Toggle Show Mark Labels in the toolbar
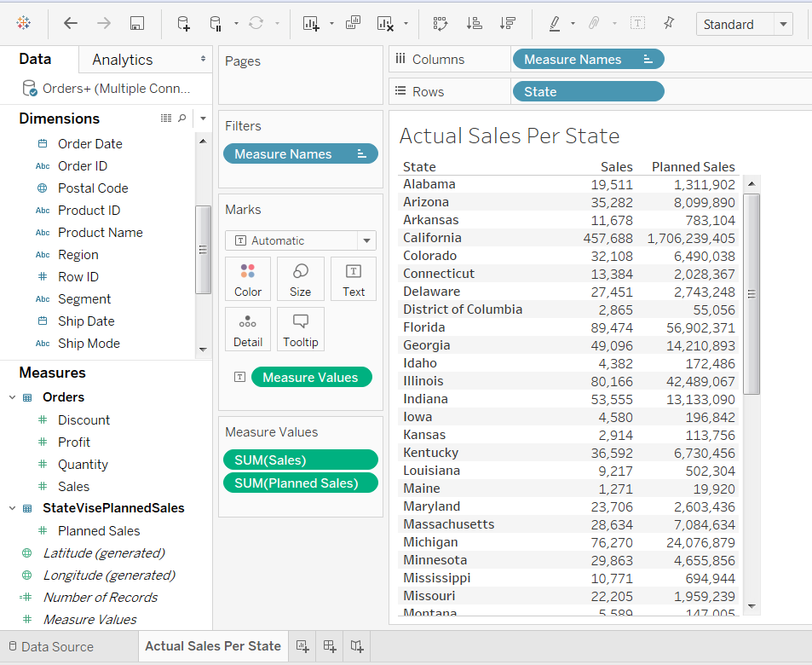 point(637,24)
